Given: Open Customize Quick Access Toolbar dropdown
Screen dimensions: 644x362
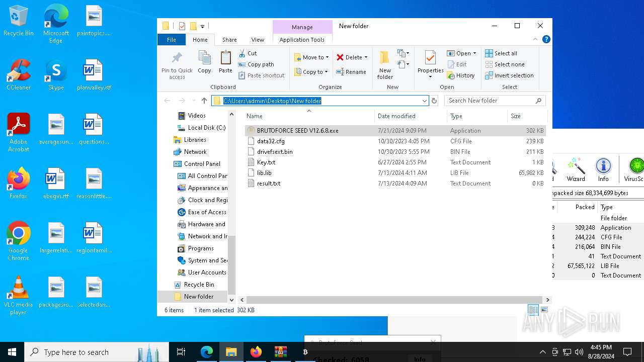Looking at the screenshot, I should (x=203, y=26).
